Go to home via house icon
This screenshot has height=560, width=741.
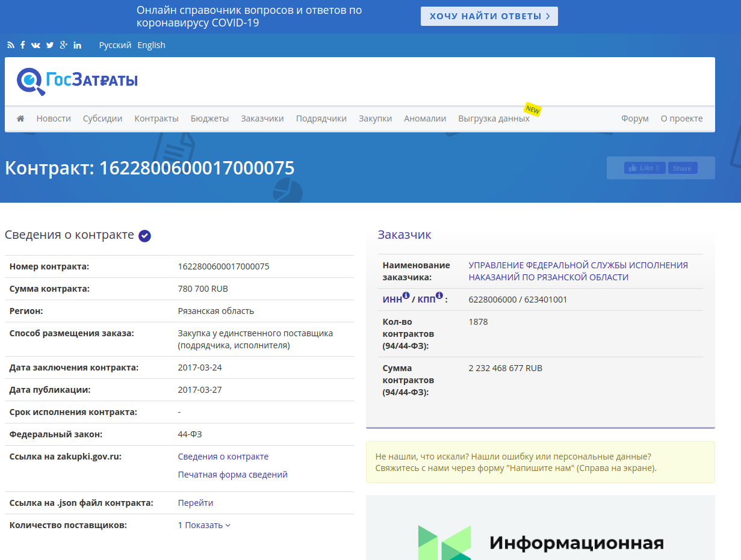20,118
